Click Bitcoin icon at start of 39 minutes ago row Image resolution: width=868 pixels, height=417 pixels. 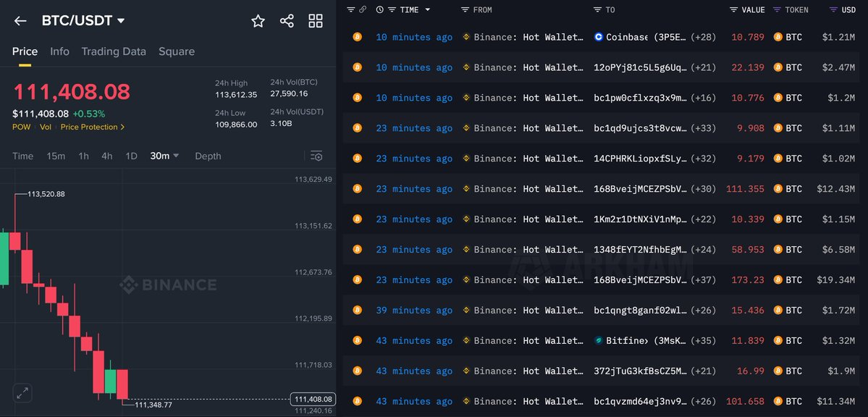pos(357,310)
